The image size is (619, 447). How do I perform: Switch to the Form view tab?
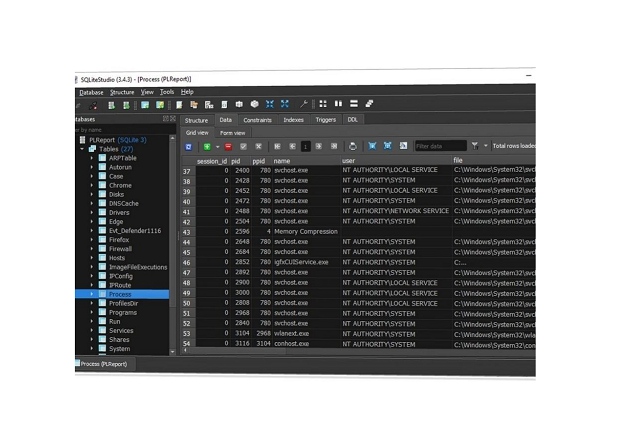click(x=232, y=133)
